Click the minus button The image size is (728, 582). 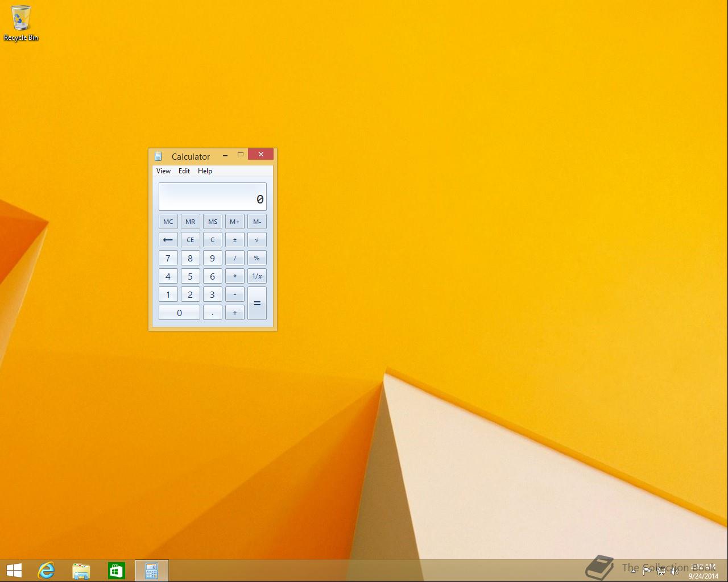[235, 294]
